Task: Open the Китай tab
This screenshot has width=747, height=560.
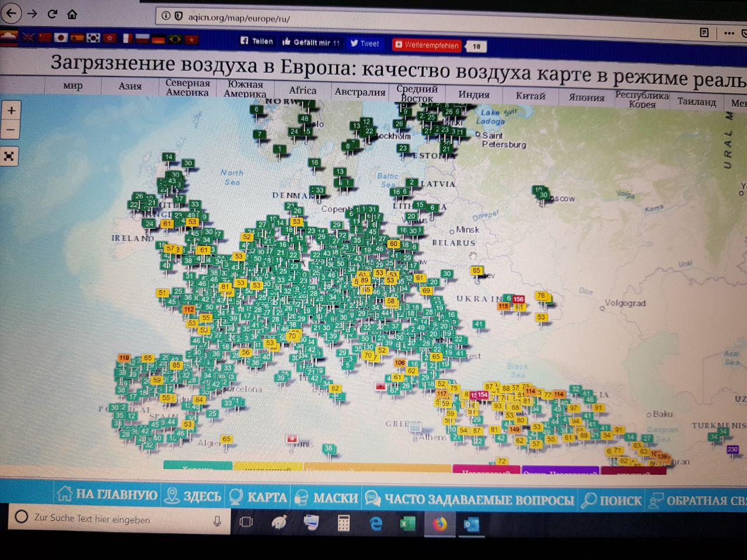Action: (530, 96)
